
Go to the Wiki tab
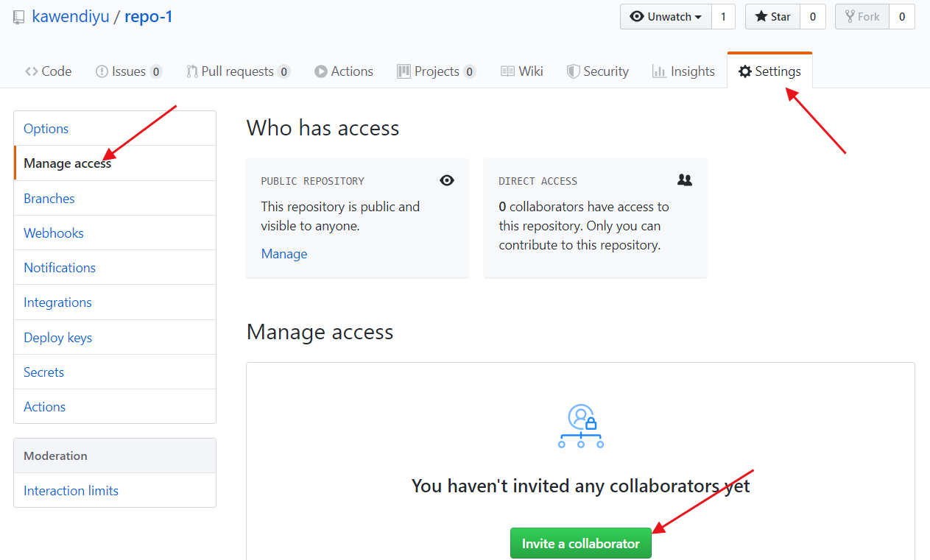522,71
